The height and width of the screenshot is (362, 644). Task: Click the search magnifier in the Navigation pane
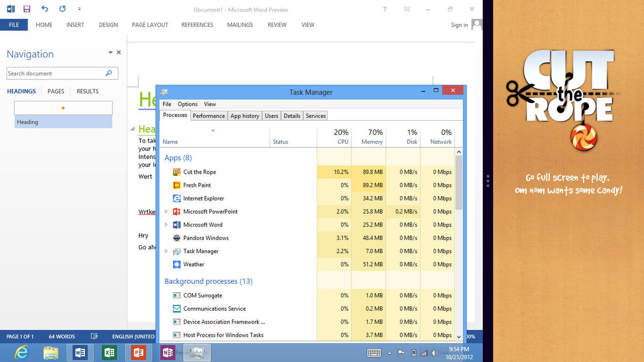pos(109,73)
